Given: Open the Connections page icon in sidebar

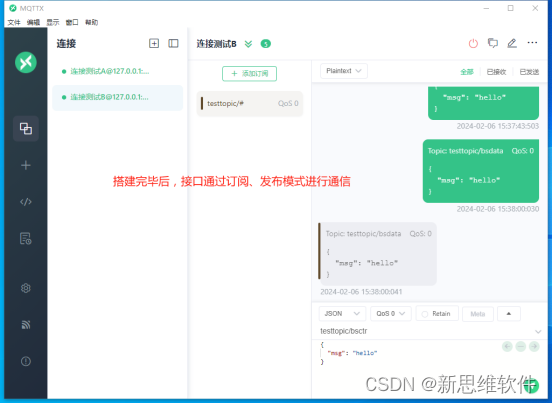Looking at the screenshot, I should click(26, 128).
